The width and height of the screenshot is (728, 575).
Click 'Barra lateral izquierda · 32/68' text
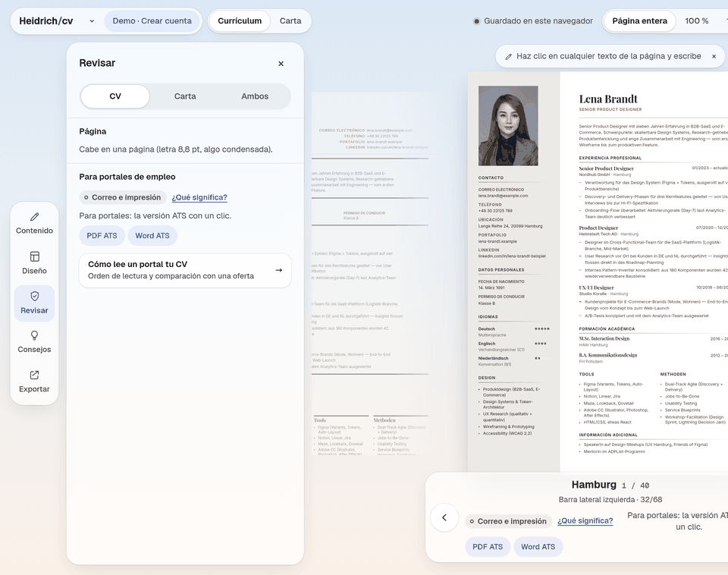pos(610,500)
